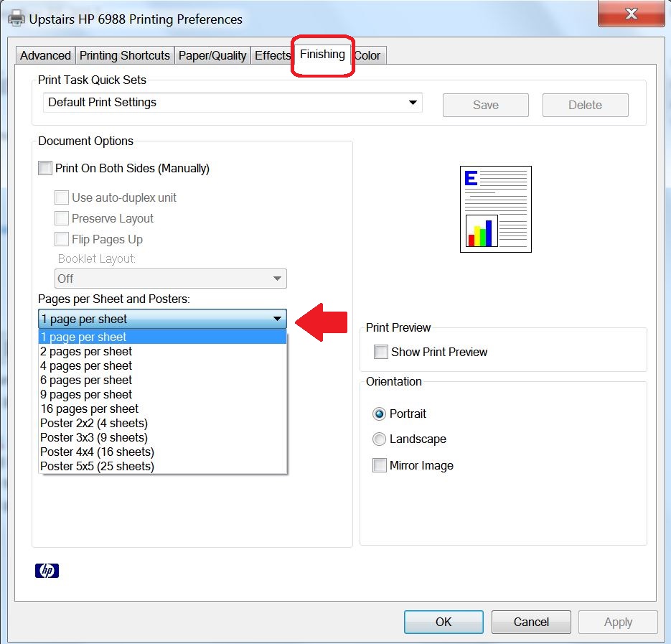
Task: Open the Print Task Quick Sets dropdown
Action: (x=233, y=103)
